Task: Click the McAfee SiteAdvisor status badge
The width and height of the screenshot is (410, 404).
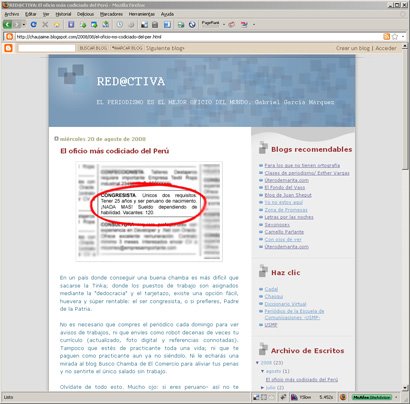Action: click(371, 397)
